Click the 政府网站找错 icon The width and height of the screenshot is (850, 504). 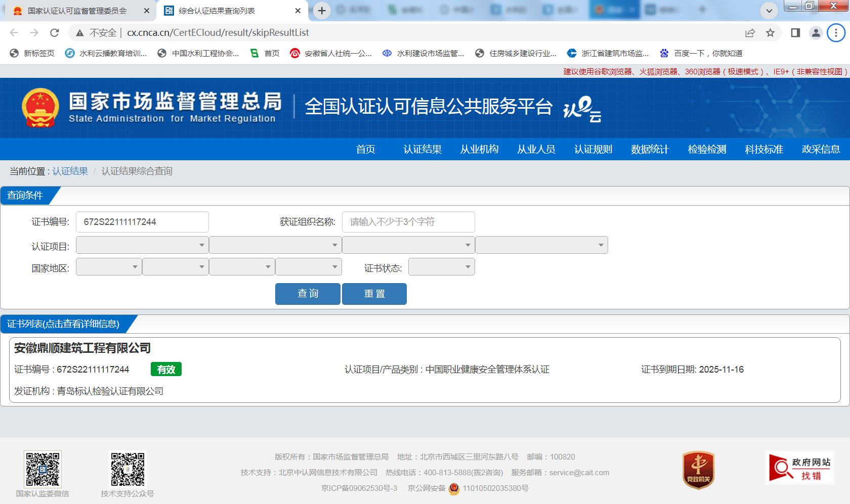coord(800,468)
